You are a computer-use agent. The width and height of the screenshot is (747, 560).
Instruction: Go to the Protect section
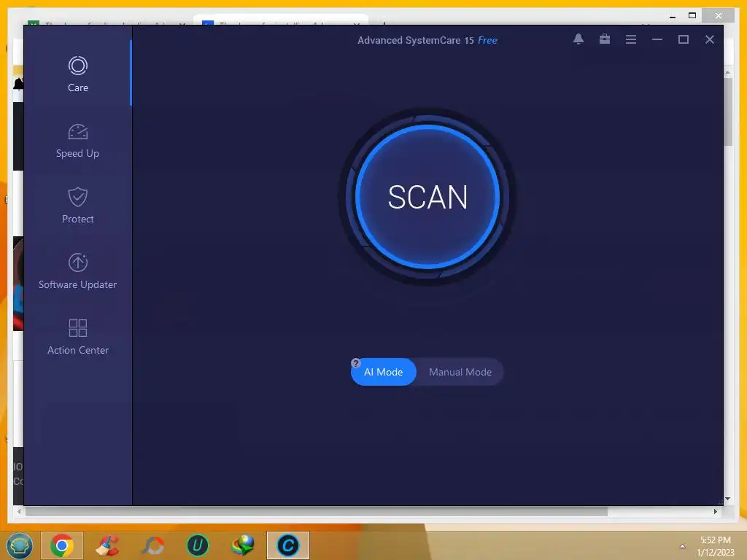click(x=77, y=206)
